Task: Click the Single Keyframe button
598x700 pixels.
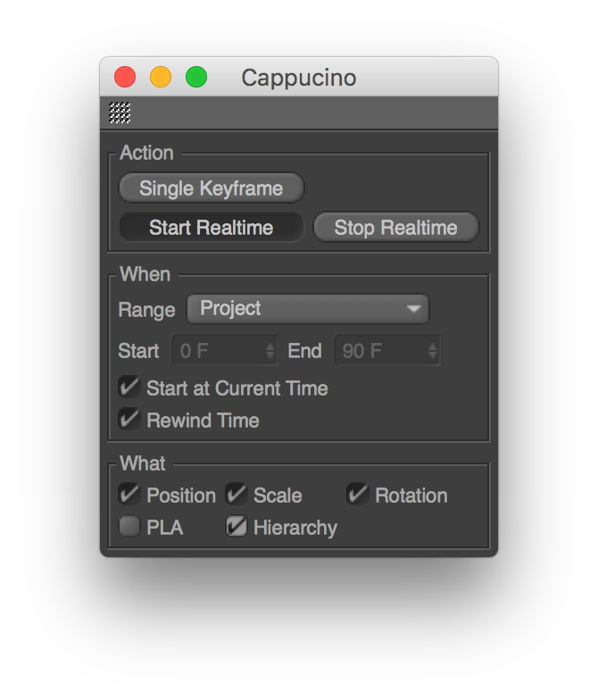Action: point(211,187)
